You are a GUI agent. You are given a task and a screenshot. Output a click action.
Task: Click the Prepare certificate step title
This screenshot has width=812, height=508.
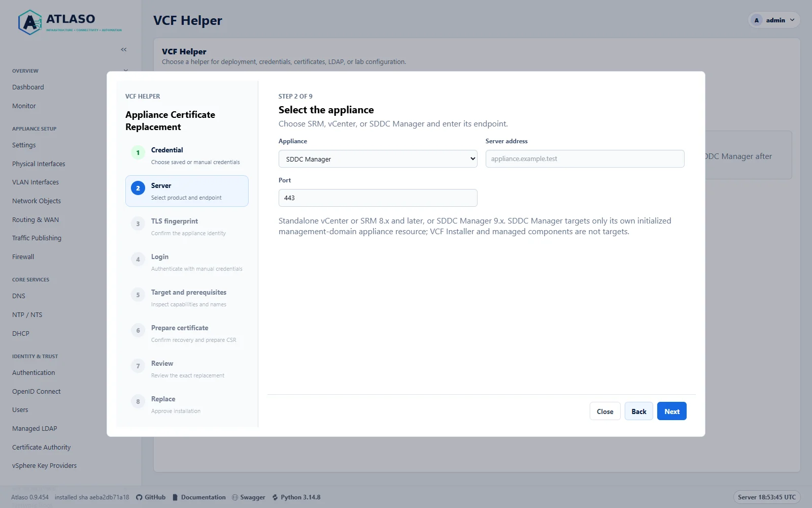pyautogui.click(x=180, y=328)
